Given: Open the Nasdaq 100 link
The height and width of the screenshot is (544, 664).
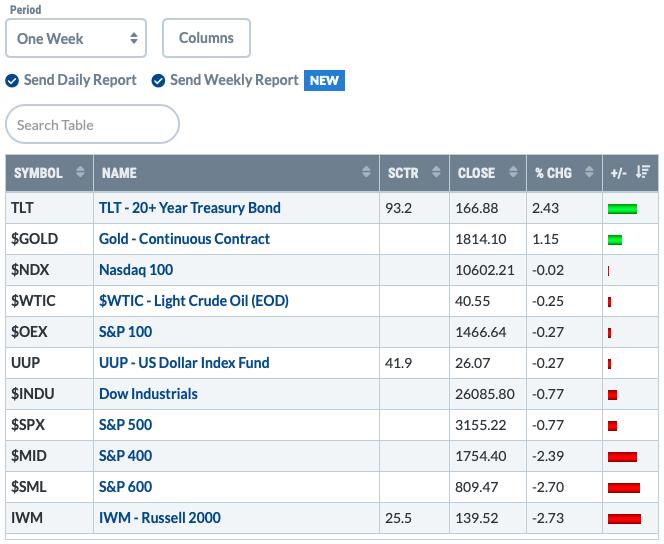Looking at the screenshot, I should coord(136,270).
